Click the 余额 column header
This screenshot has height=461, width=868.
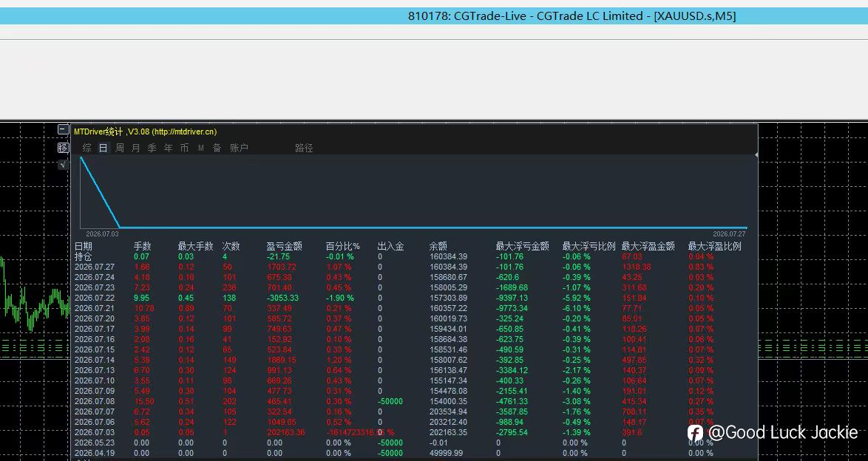438,246
